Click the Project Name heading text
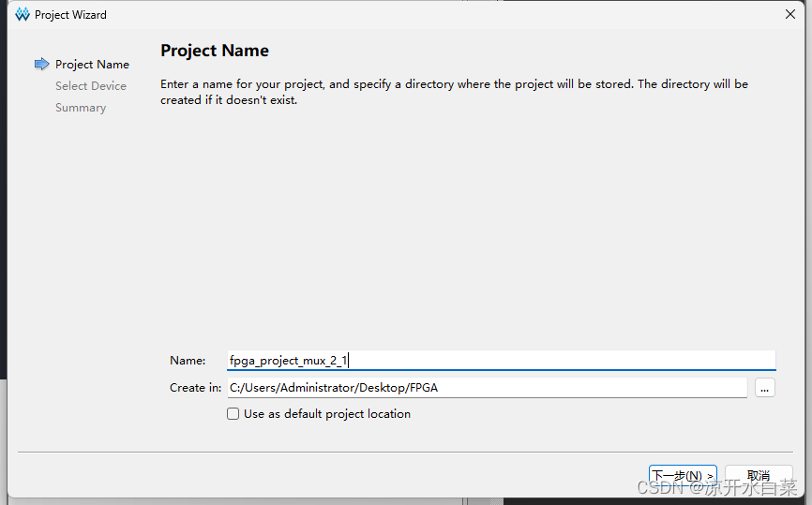The height and width of the screenshot is (505, 812). pos(215,51)
